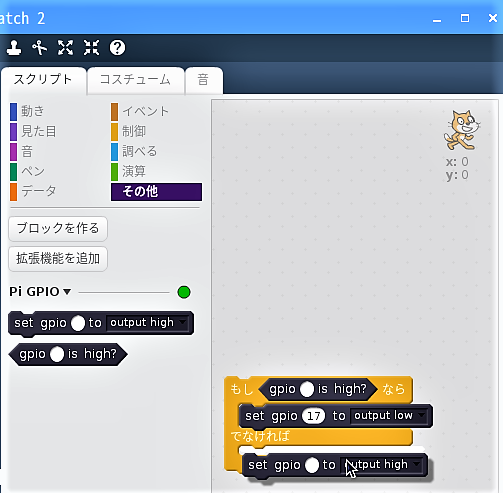Click the ブロックを作る button

coord(58,228)
